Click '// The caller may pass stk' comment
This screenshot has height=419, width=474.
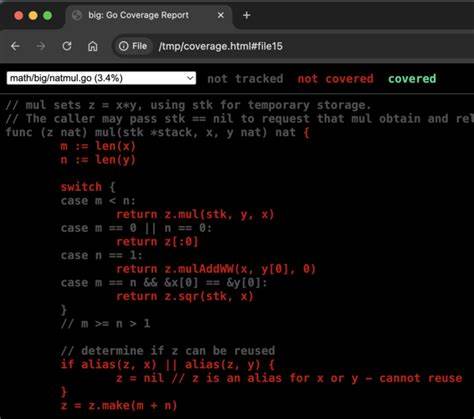tap(240, 119)
